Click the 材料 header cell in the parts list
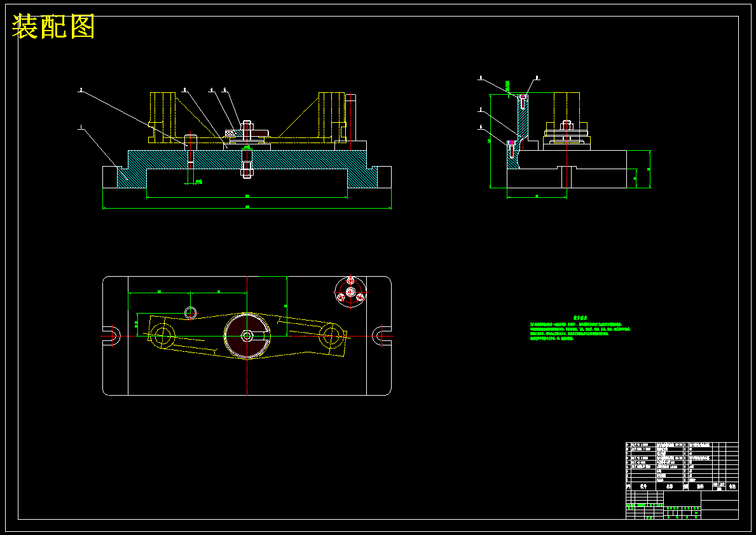This screenshot has height=535, width=756. pyautogui.click(x=701, y=487)
